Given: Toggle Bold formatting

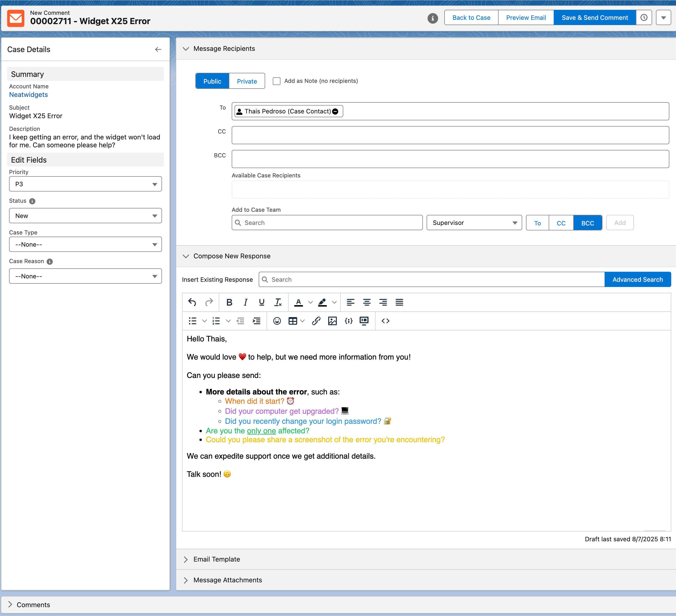Looking at the screenshot, I should point(229,302).
